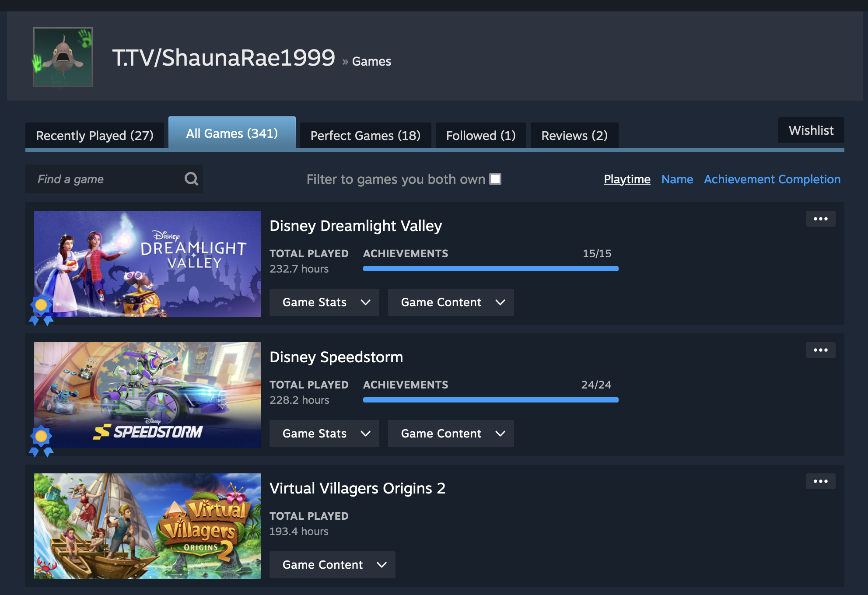Open the Perfect Games (18) tab
The height and width of the screenshot is (595, 868).
tap(365, 135)
